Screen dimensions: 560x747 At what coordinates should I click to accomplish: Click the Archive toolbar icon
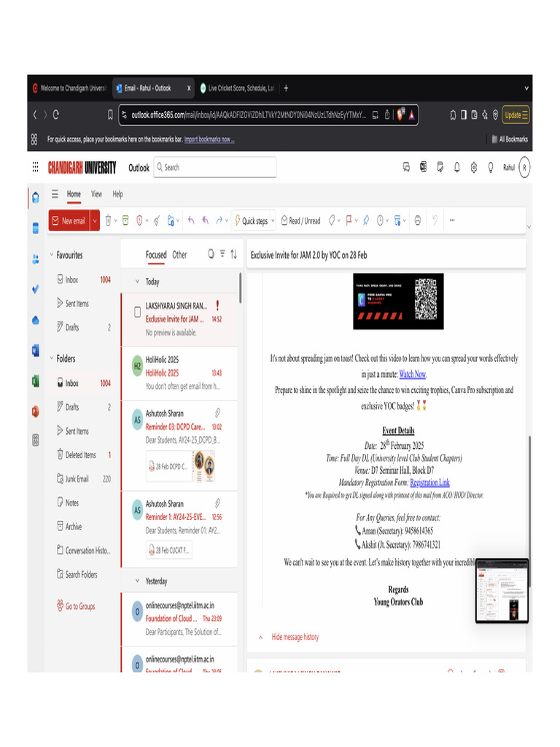coord(125,220)
